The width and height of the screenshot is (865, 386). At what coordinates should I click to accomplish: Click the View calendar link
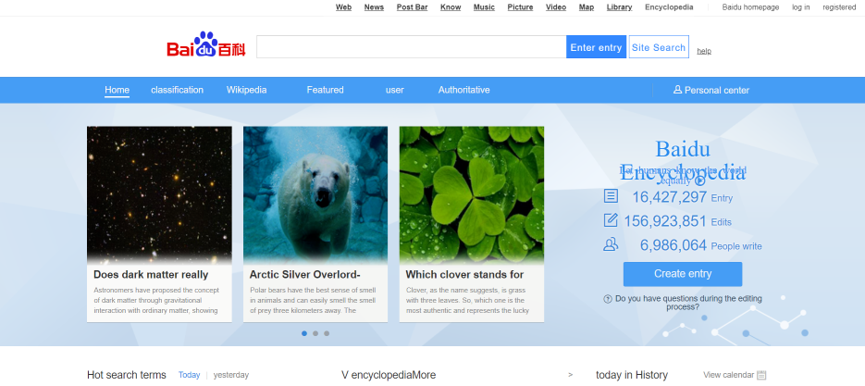(728, 375)
